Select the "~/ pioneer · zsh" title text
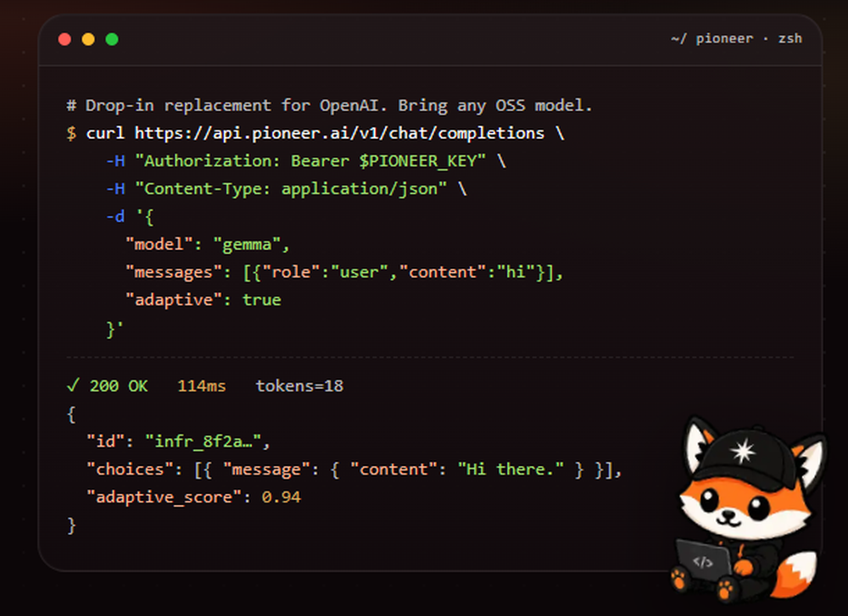The image size is (848, 616). (x=736, y=39)
